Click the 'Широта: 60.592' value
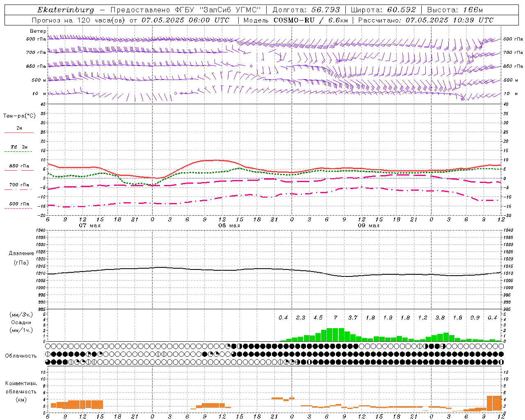The height and width of the screenshot is (420, 525). [383, 10]
